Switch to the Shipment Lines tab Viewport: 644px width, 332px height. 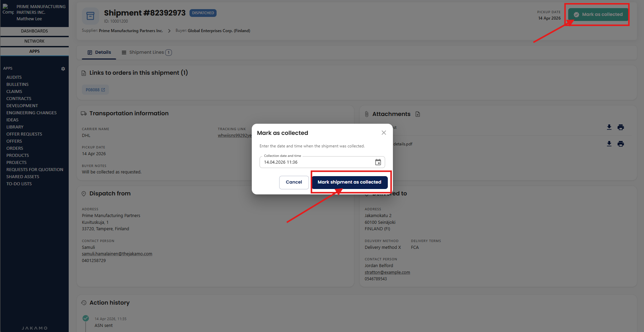point(147,52)
